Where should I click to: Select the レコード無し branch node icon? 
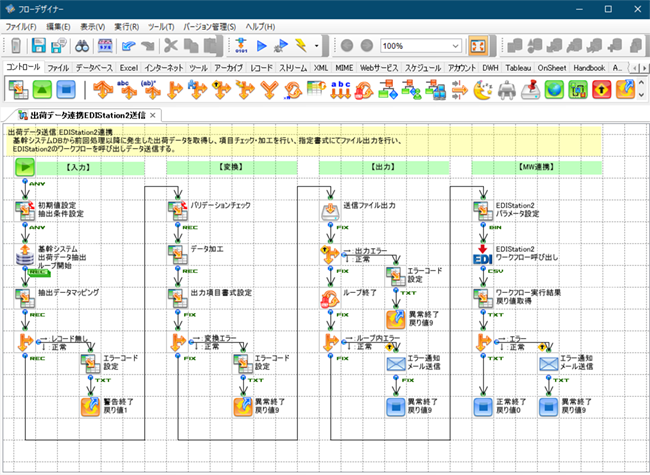coord(25,342)
